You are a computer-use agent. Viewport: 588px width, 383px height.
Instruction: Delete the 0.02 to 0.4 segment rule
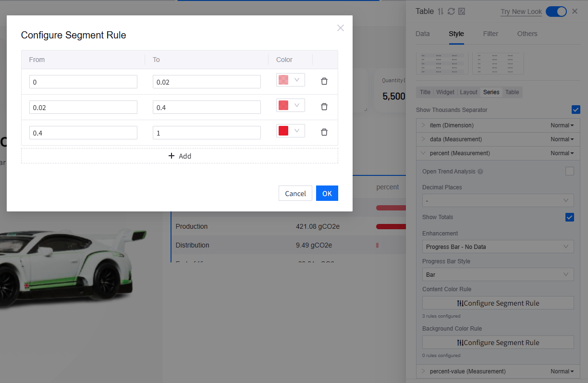tap(324, 107)
